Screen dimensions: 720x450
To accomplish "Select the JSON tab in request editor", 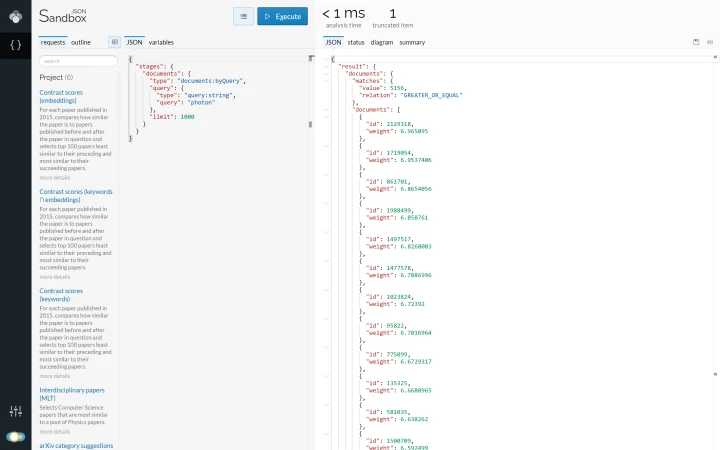I will tap(134, 42).
